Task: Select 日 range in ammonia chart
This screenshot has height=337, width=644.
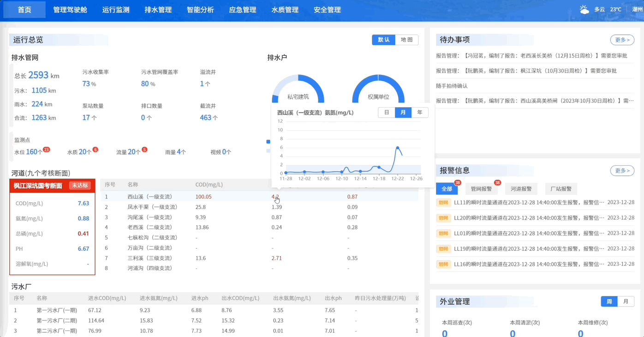Action: coord(387,112)
